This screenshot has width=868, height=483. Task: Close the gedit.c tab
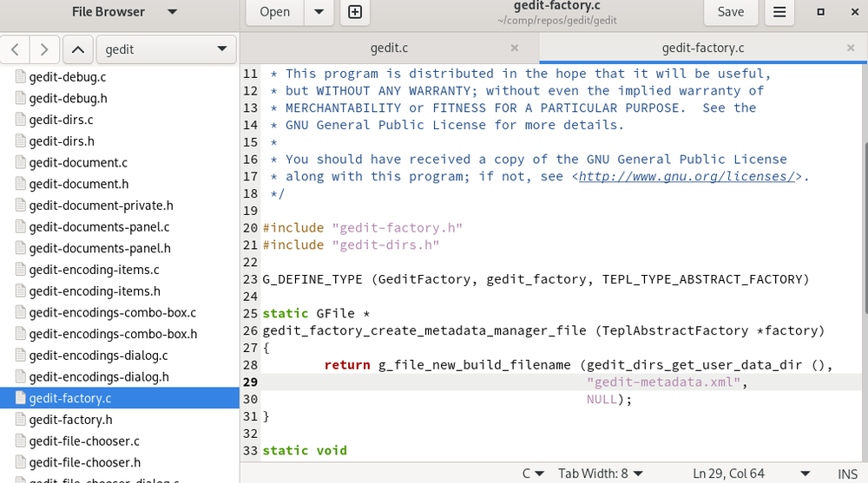click(514, 49)
